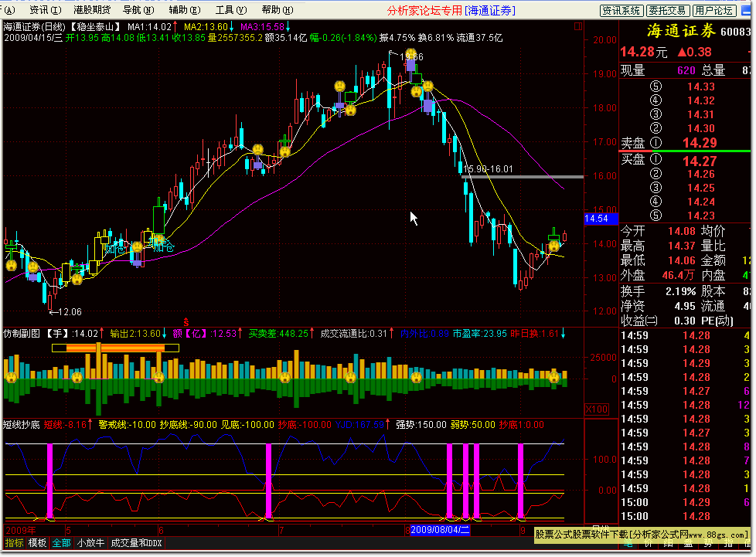Select the 小放牛 indicator tab
This screenshot has width=756, height=557.
pos(90,543)
